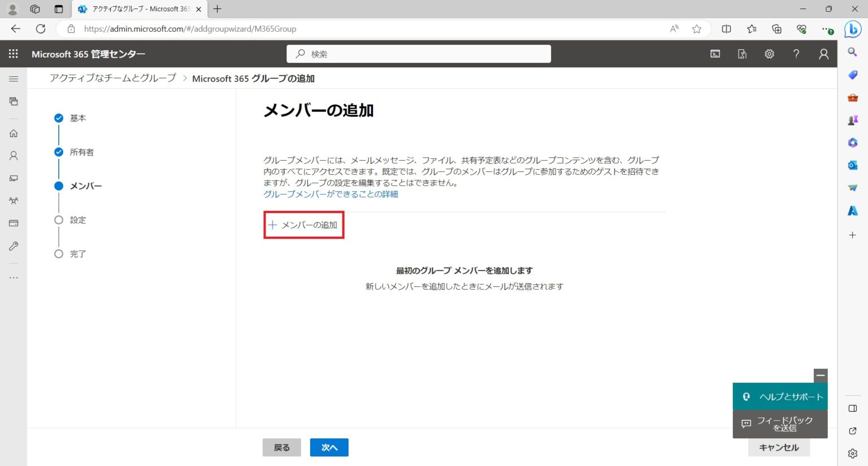
Task: Click the メンバーの追加 button
Action: coord(303,225)
